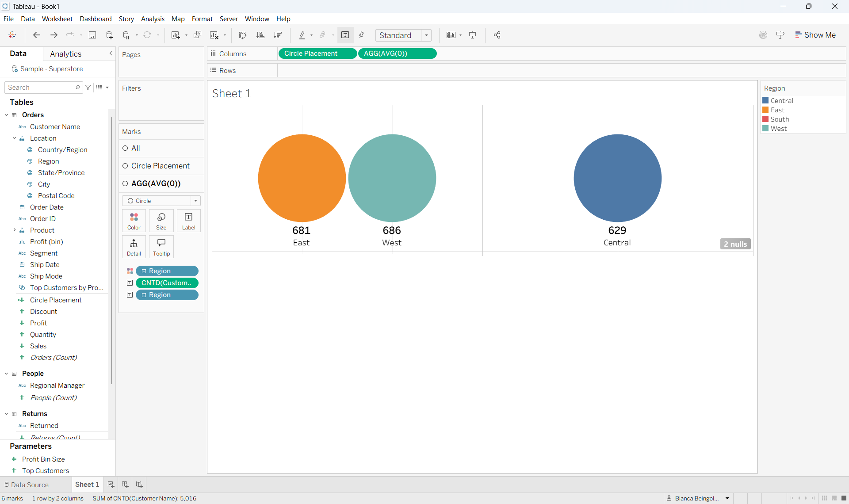849x504 pixels.
Task: Select the Sheet 1 tab
Action: point(87,485)
